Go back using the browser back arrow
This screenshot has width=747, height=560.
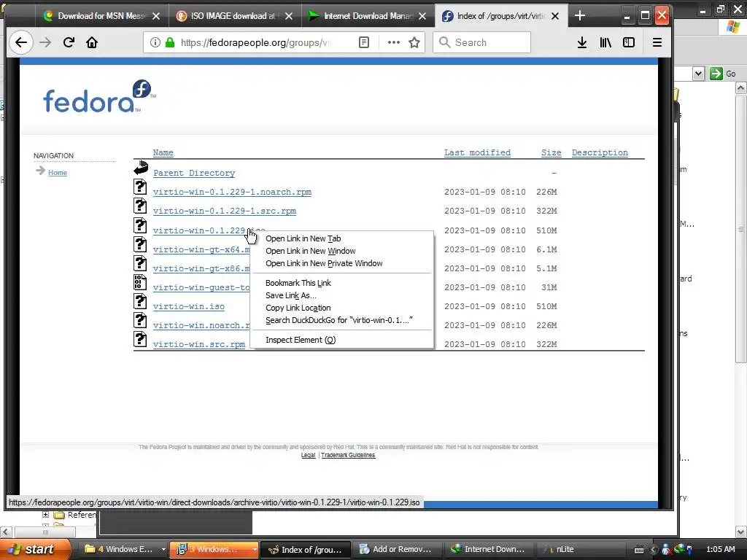click(x=21, y=42)
